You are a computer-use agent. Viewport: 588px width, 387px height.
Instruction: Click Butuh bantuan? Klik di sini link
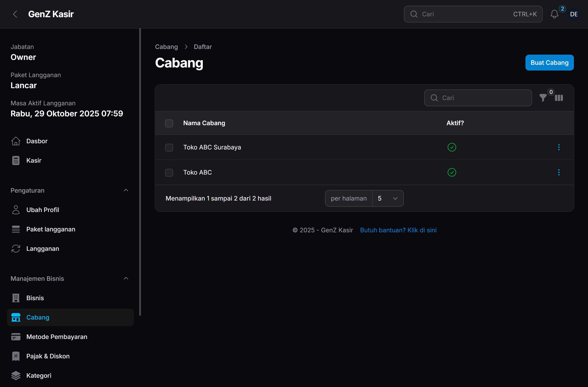coord(398,230)
